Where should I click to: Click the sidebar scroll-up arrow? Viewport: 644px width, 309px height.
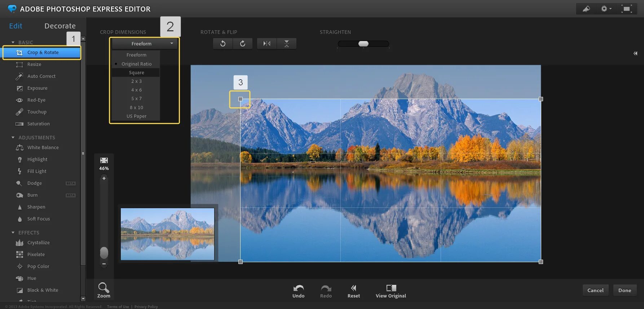(x=83, y=39)
